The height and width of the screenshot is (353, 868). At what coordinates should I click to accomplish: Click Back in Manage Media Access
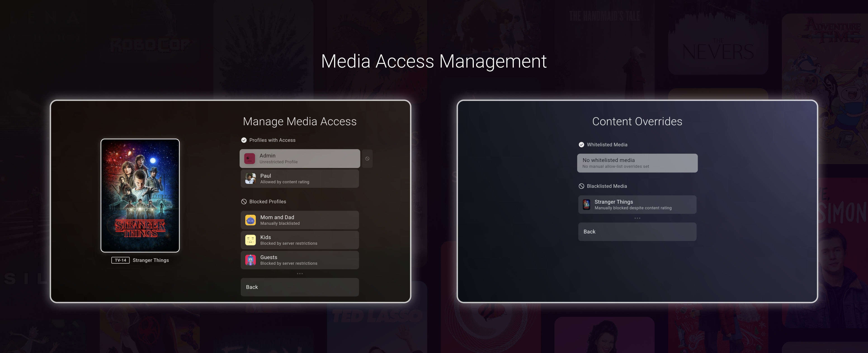click(300, 287)
